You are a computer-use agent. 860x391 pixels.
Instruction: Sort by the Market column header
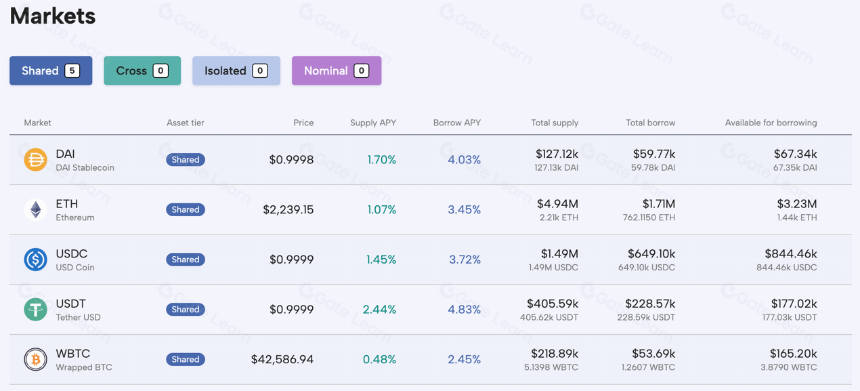(37, 123)
